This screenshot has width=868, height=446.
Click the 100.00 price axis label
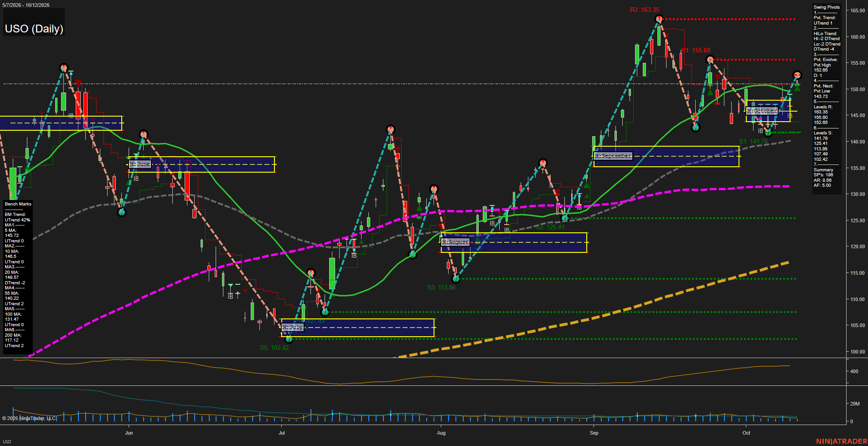coord(858,352)
